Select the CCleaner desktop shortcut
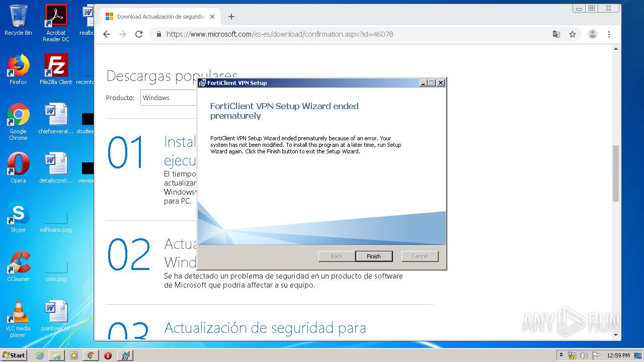Image resolution: width=644 pixels, height=362 pixels. tap(18, 266)
